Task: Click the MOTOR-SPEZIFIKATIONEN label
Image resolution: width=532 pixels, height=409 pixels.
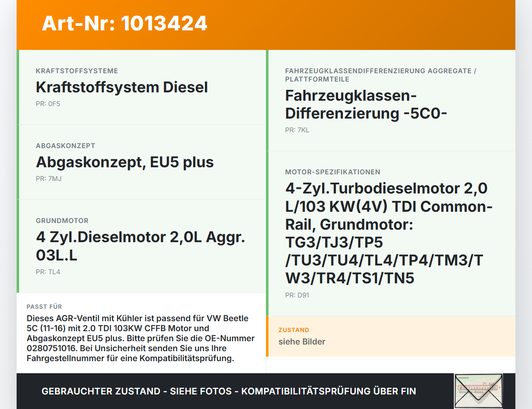Action: click(332, 172)
